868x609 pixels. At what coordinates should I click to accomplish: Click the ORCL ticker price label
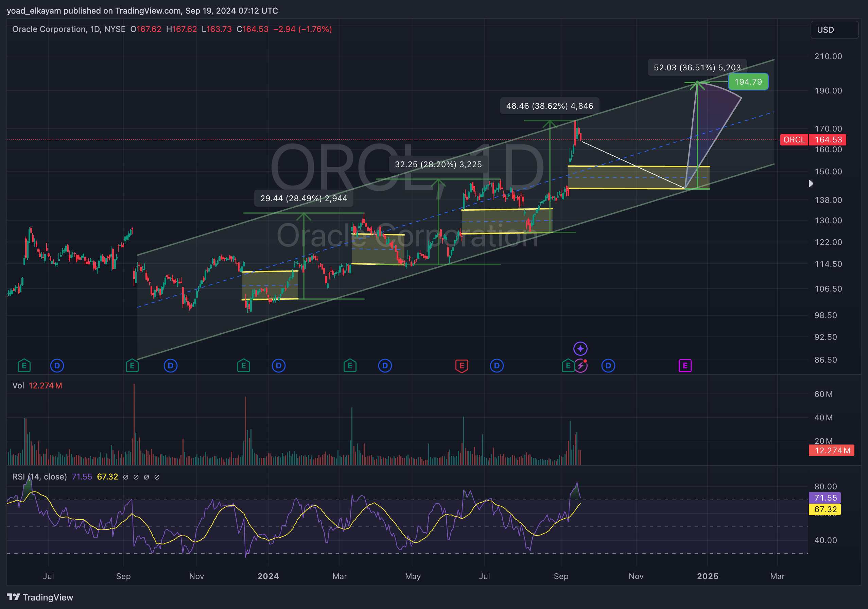click(x=794, y=139)
